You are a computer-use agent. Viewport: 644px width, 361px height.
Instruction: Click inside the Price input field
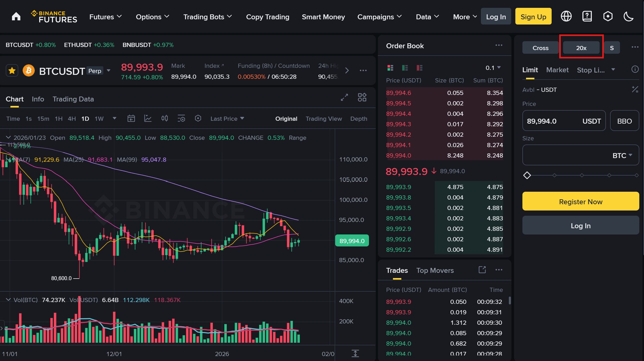tap(553, 121)
